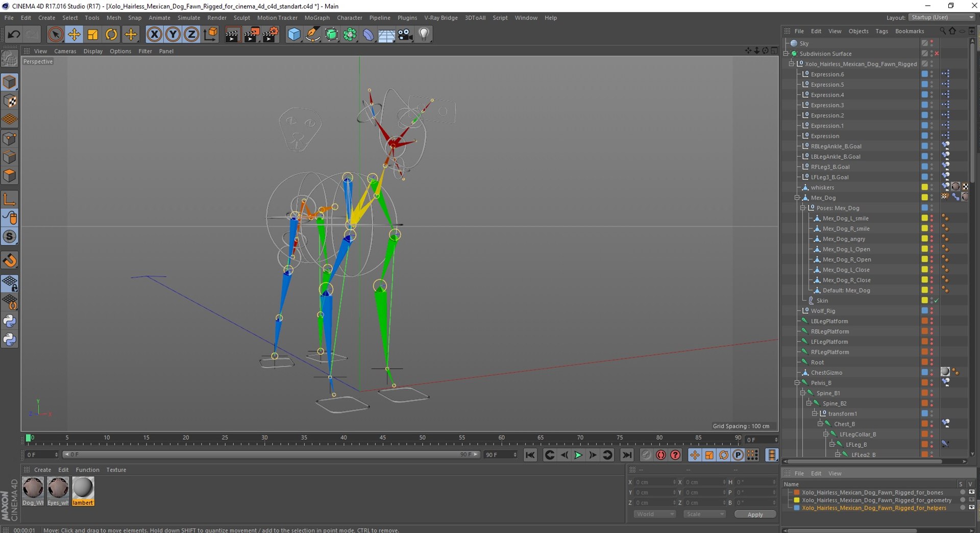This screenshot has height=533, width=980.
Task: Collapse the Subdivision Surface hierarchy
Action: (x=786, y=54)
